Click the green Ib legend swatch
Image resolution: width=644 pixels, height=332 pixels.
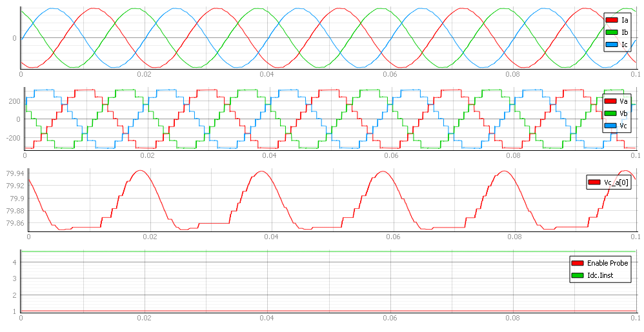(x=612, y=33)
